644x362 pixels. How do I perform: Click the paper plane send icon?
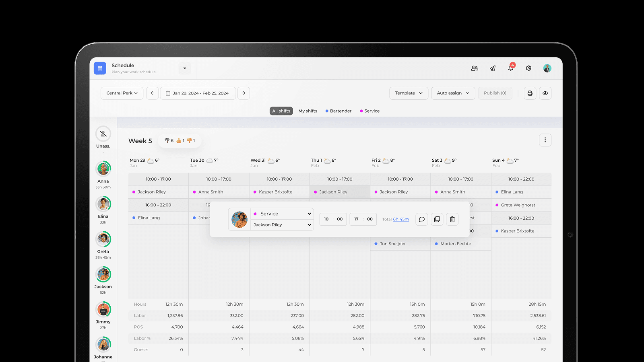tap(493, 68)
